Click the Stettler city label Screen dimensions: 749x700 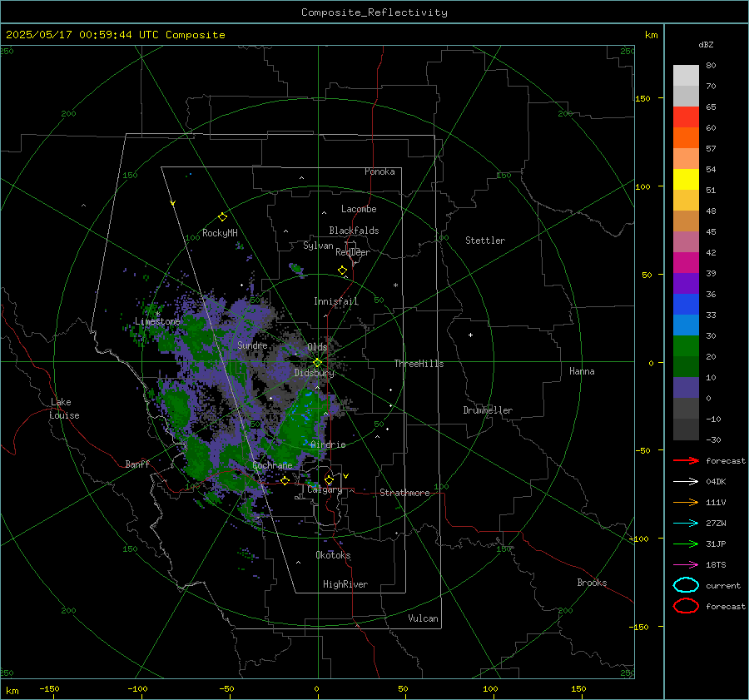[485, 241]
